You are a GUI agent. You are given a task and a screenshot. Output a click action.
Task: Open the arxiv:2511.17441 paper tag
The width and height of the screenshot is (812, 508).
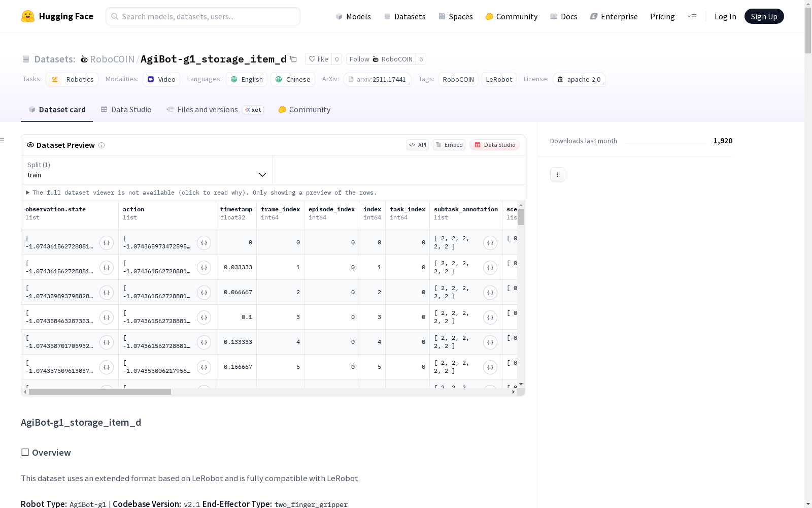pos(377,79)
